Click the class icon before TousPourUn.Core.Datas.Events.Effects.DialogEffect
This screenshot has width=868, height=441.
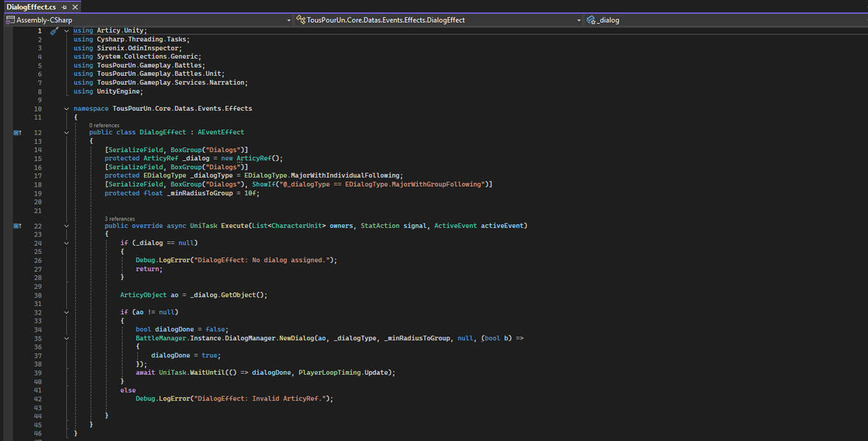click(x=300, y=20)
